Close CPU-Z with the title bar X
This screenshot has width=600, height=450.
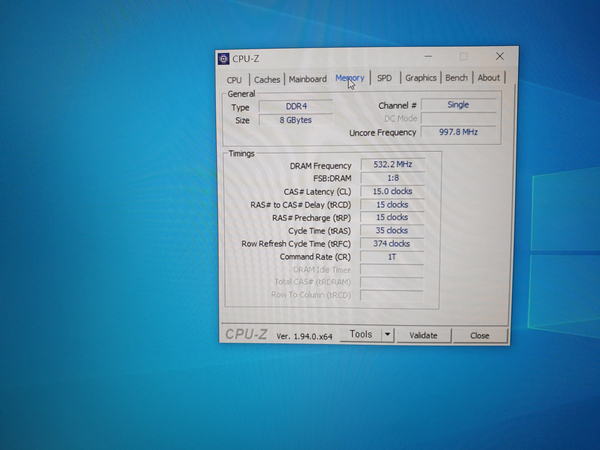[500, 56]
